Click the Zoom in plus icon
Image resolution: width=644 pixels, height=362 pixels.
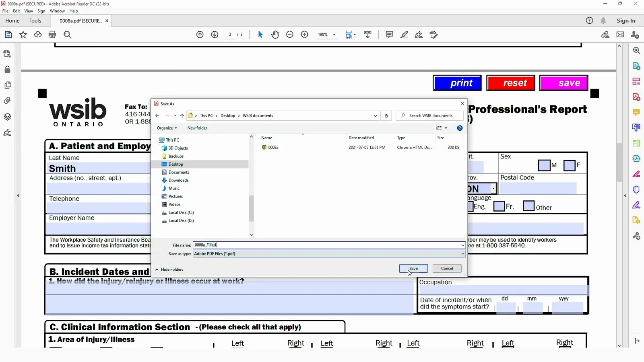click(x=305, y=35)
